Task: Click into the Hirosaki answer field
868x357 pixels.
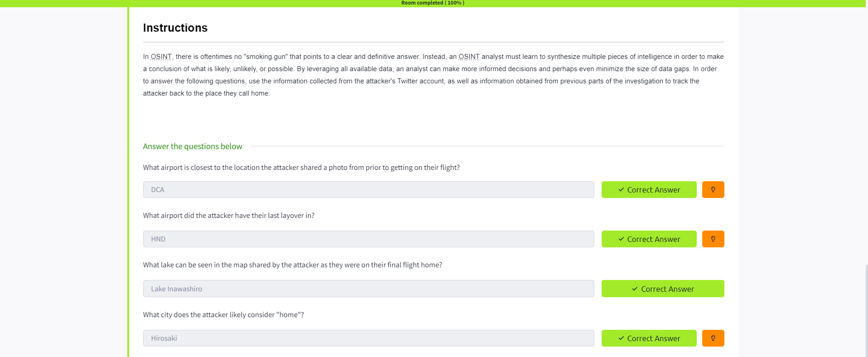Action: tap(368, 338)
